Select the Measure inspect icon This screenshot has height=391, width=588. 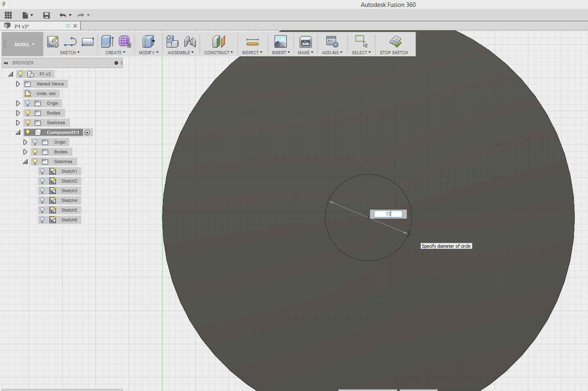click(x=252, y=42)
